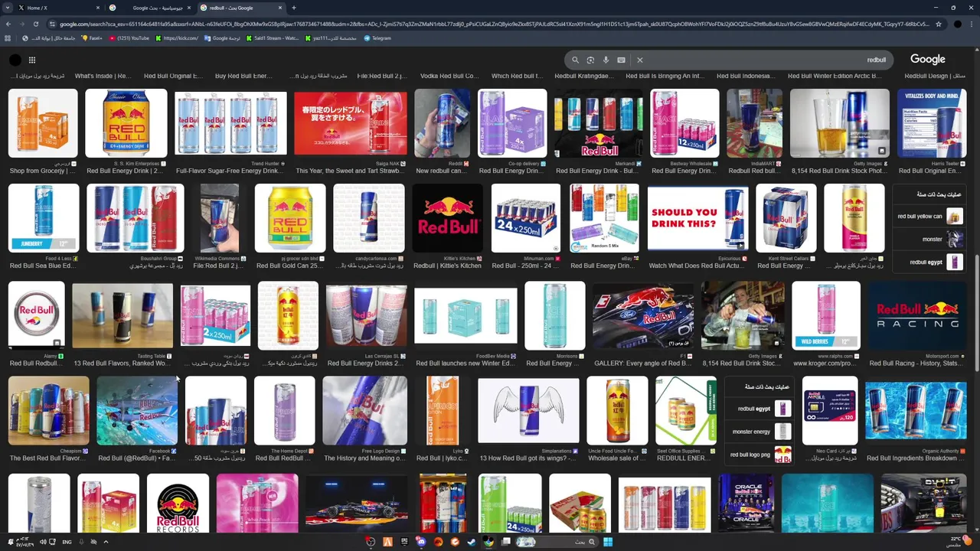Open the Red Bull Racing logo thumbnail
Screen dimensions: 980x551
pos(917,315)
